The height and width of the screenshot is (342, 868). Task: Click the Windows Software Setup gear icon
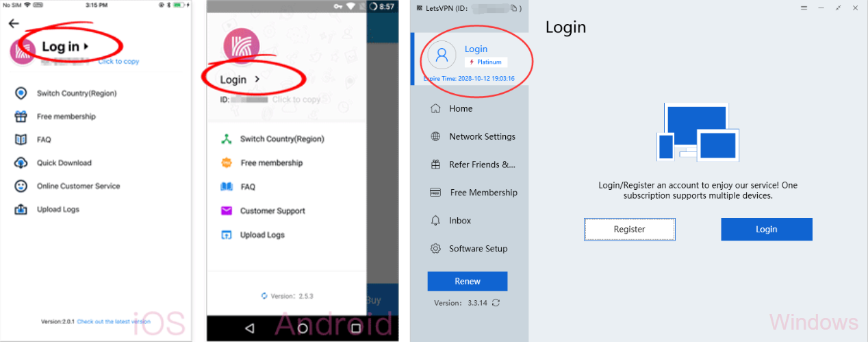point(435,249)
